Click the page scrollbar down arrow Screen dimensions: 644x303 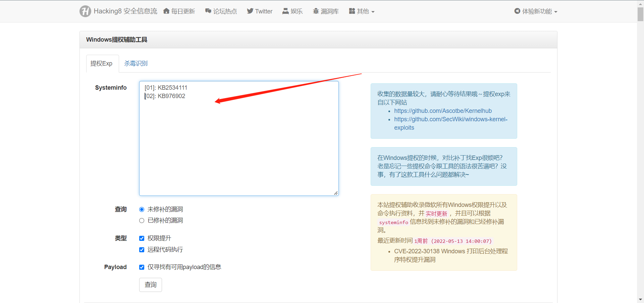(x=640, y=300)
